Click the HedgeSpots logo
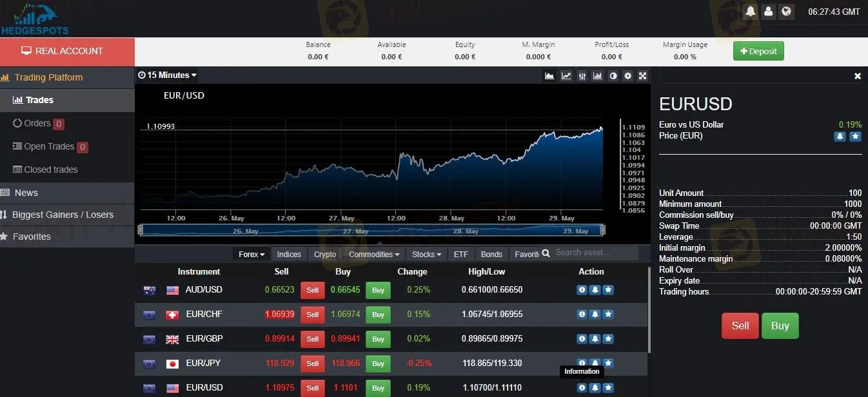This screenshot has height=397, width=868. coord(35,18)
